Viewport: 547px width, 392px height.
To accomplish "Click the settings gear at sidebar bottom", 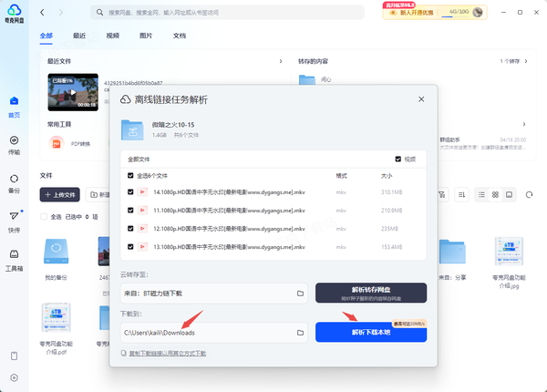I will 14,377.
